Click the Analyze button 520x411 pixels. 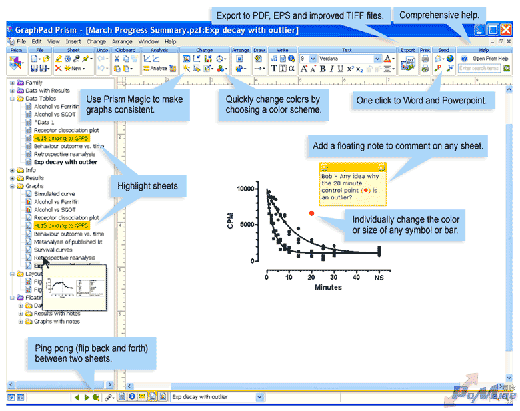coord(155,68)
